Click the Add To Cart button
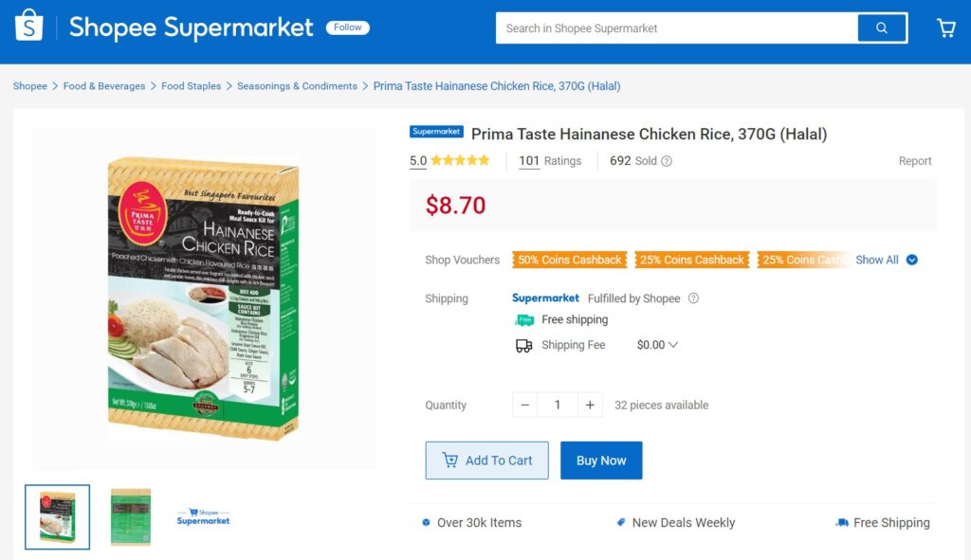This screenshot has width=971, height=560. 487,461
